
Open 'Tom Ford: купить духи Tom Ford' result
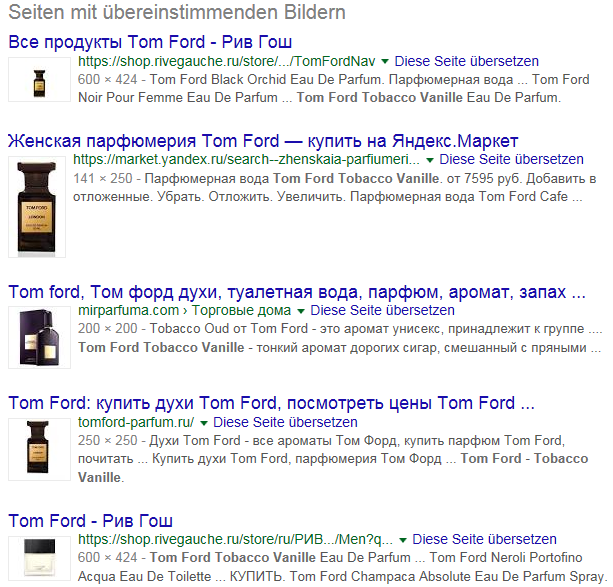[x=271, y=403]
